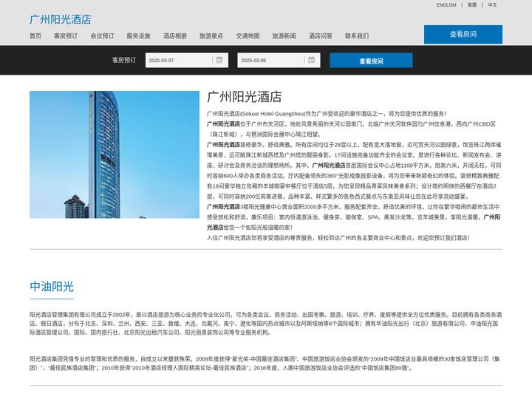Click the hotel building photo
Viewport: 532px width, 399px height.
click(115, 154)
